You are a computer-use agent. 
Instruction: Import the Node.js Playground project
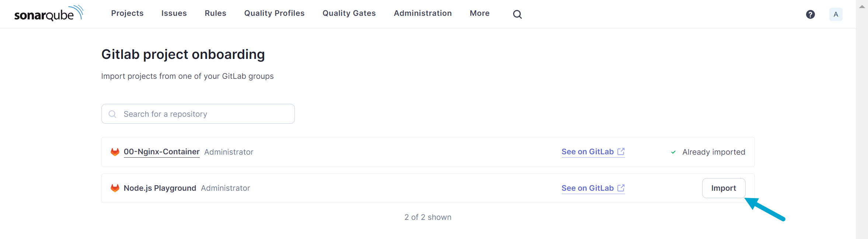click(724, 188)
